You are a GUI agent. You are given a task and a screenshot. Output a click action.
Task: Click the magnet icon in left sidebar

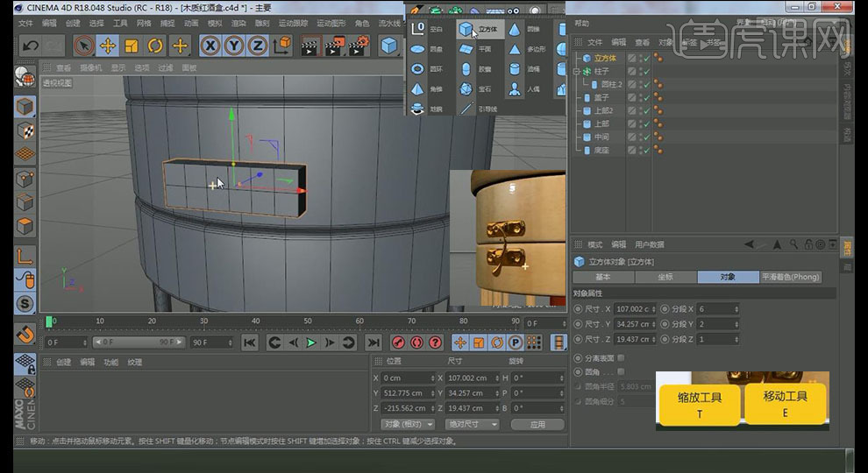point(25,334)
